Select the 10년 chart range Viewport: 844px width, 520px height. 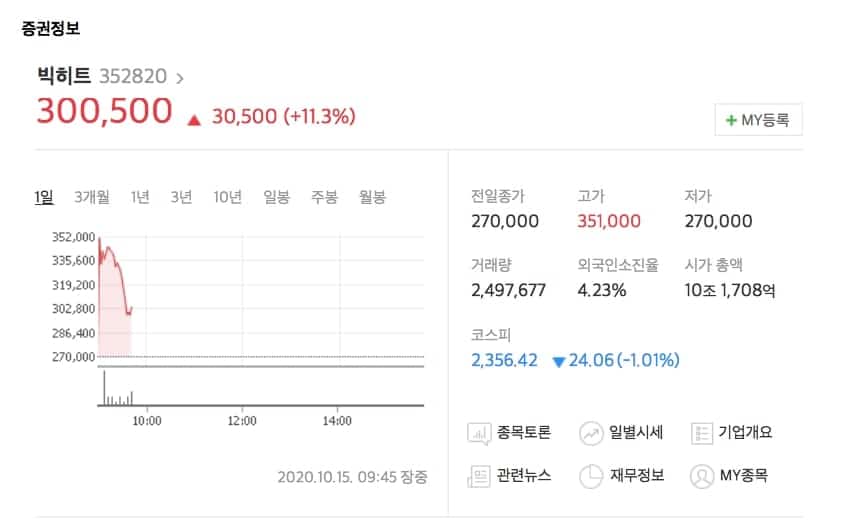[x=227, y=197]
